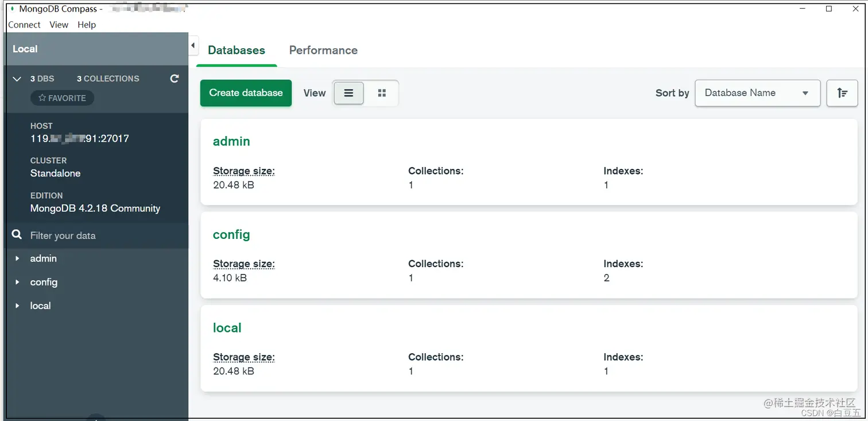The image size is (868, 421).
Task: Switch to grid view of databases
Action: point(382,93)
